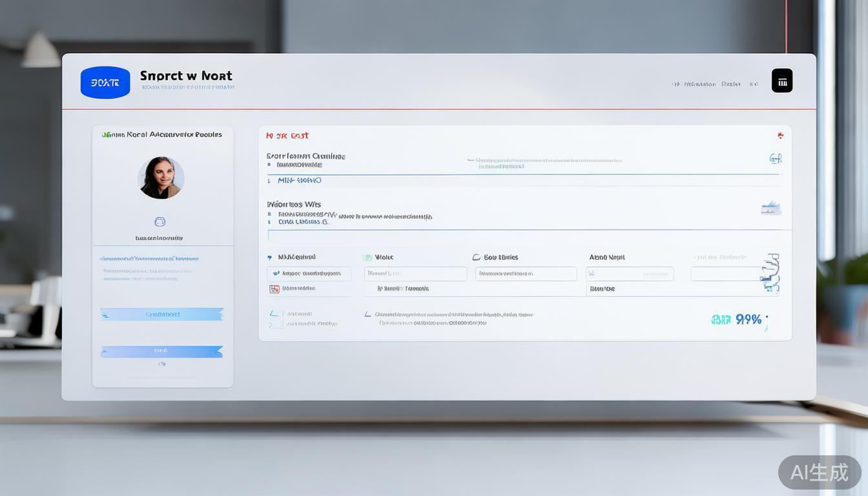The image size is (868, 496).
Task: Click the blue icon at right of first section
Action: [776, 158]
